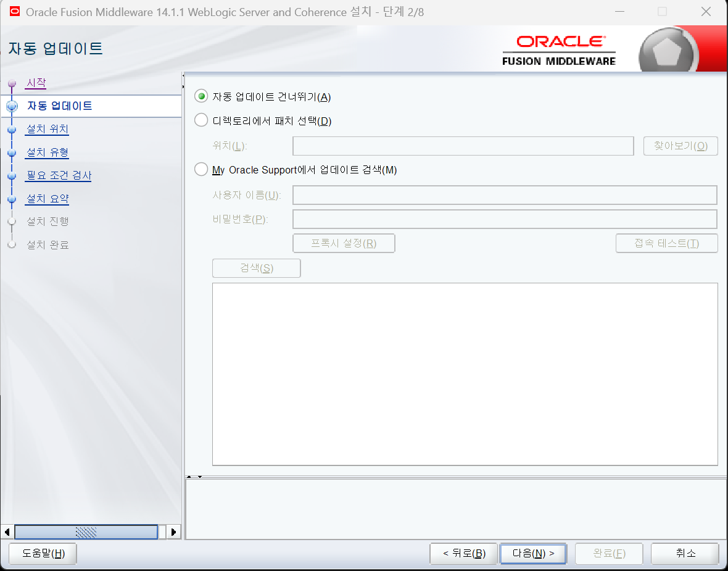Collapse message pane with divider arrow
Image resolution: width=728 pixels, height=571 pixels.
coord(200,477)
